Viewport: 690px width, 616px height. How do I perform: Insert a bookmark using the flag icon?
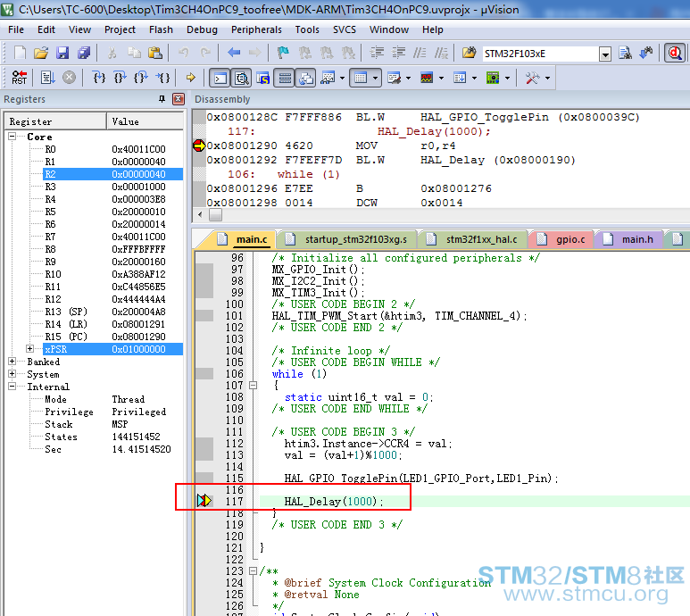[282, 54]
